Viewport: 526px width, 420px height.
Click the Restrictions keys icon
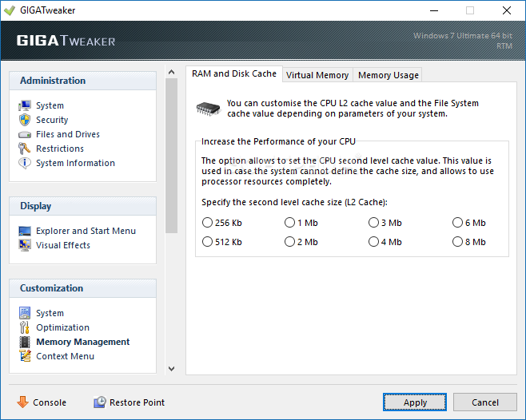(25, 149)
